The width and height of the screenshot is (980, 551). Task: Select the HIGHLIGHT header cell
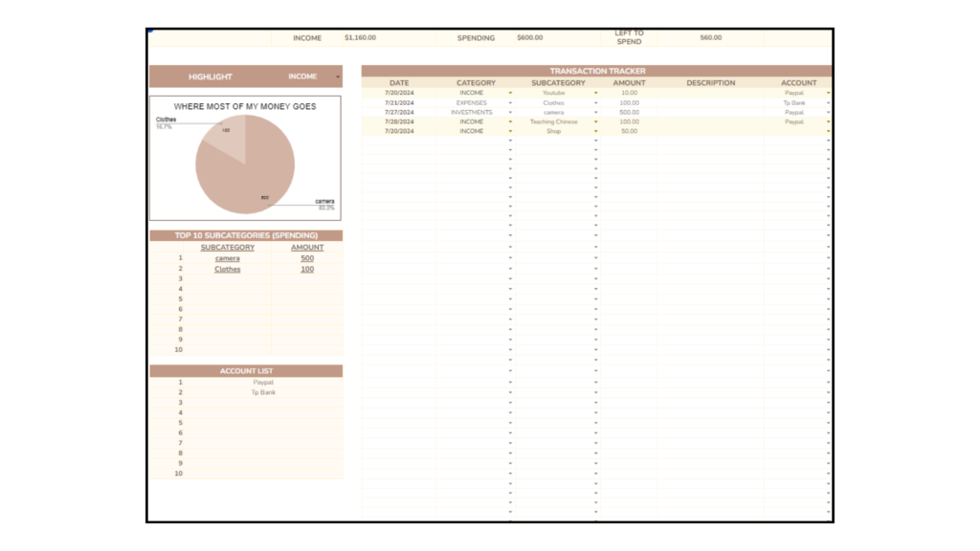point(210,77)
